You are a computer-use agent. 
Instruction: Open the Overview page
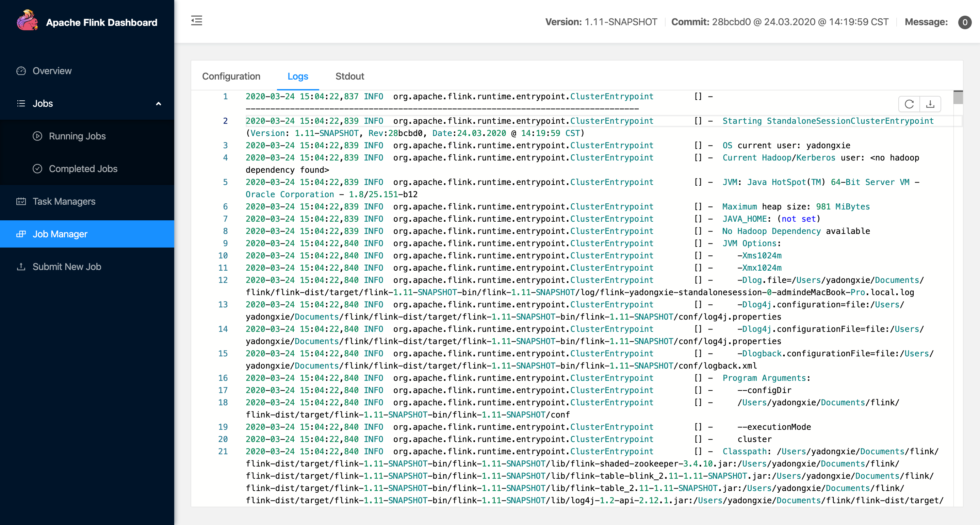click(52, 71)
